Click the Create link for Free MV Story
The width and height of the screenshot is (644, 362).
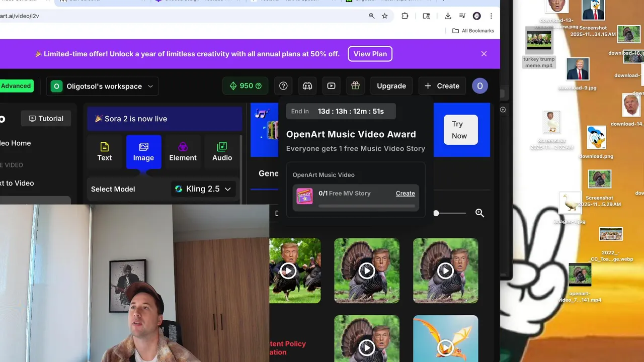(x=405, y=193)
